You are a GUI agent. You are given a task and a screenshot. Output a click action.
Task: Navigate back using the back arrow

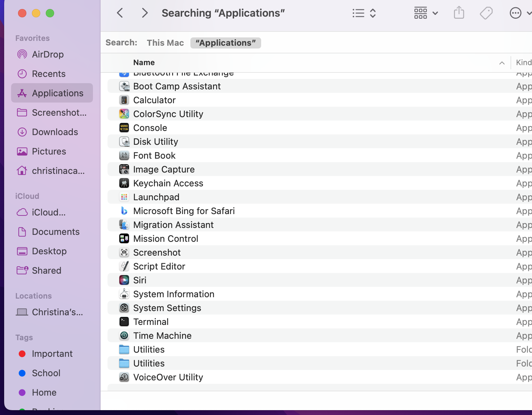click(120, 13)
